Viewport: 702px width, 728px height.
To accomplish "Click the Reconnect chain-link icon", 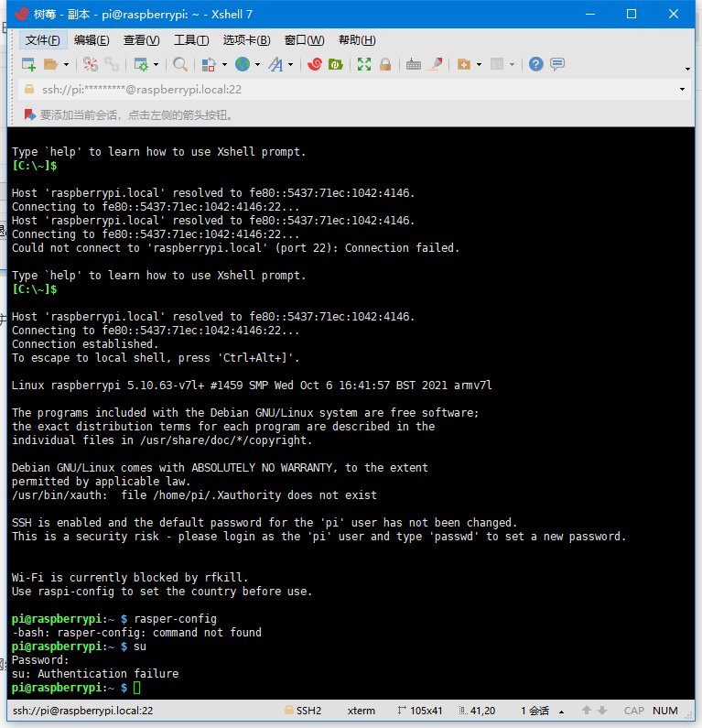I will pos(112,64).
